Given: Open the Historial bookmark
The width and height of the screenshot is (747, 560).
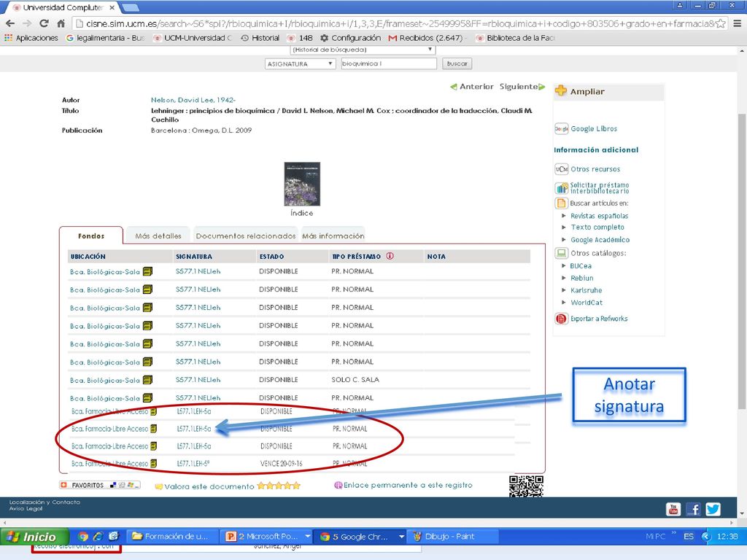Looking at the screenshot, I should coord(260,38).
